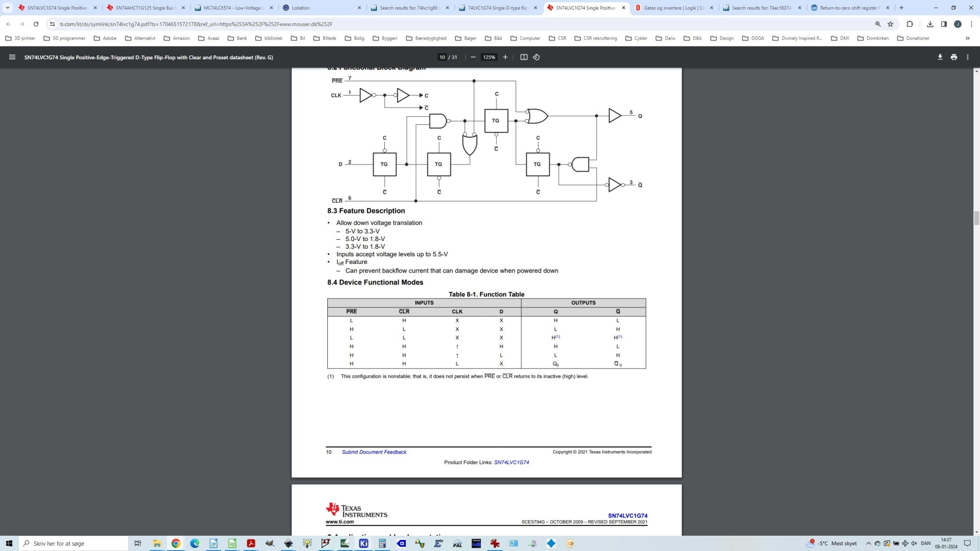The width and height of the screenshot is (980, 551).
Task: Show all hidden bookmarks chevron
Action: [x=968, y=38]
